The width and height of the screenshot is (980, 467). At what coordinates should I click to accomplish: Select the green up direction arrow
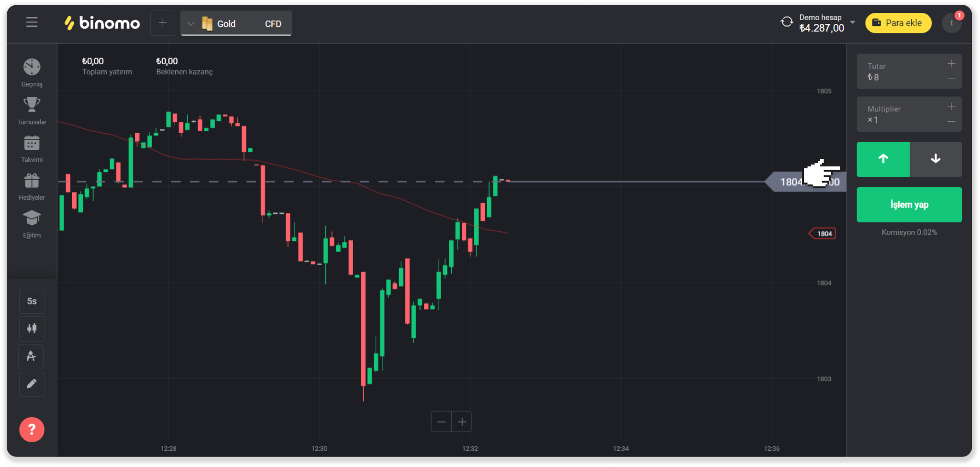(883, 159)
